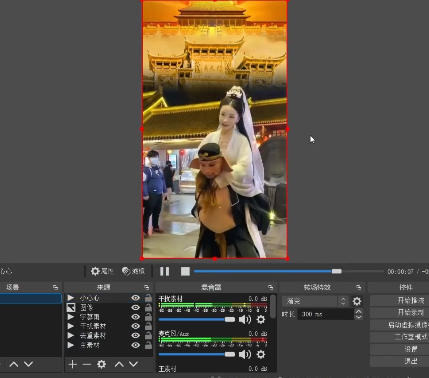The width and height of the screenshot is (429, 378).
Task: Lock the 干扰素材 source row
Action: tap(148, 326)
